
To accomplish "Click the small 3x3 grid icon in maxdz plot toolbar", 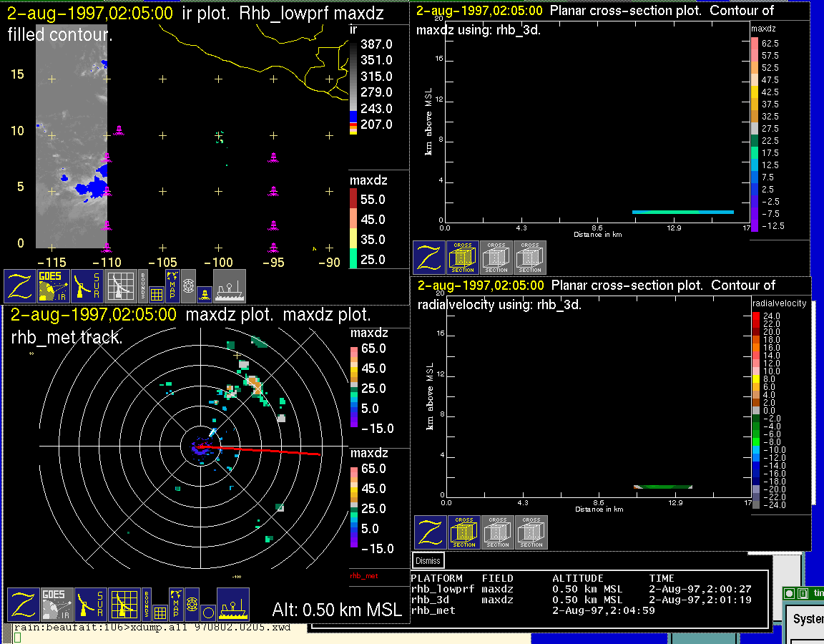I will pyautogui.click(x=159, y=613).
